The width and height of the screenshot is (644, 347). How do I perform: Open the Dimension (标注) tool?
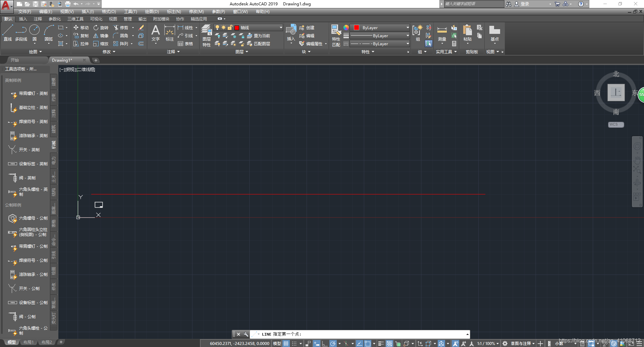pos(170,33)
